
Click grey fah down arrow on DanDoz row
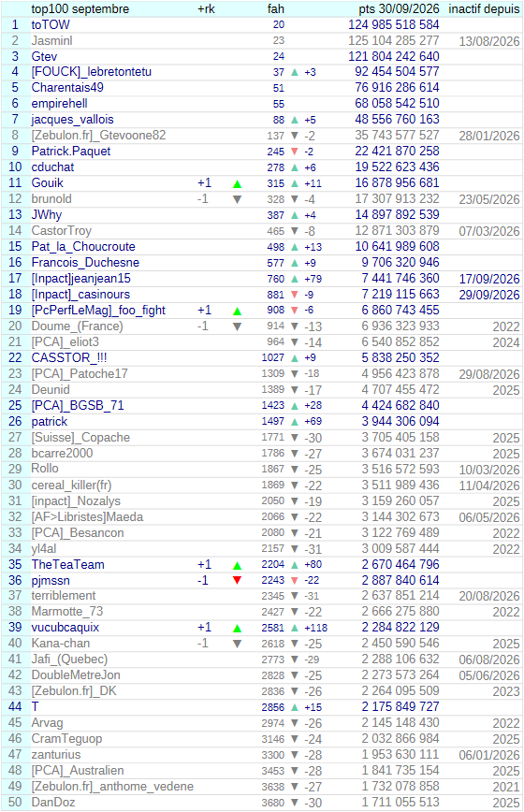tap(295, 803)
